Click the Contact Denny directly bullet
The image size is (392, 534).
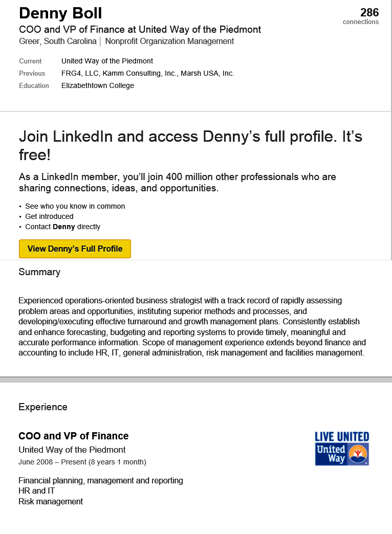point(62,227)
